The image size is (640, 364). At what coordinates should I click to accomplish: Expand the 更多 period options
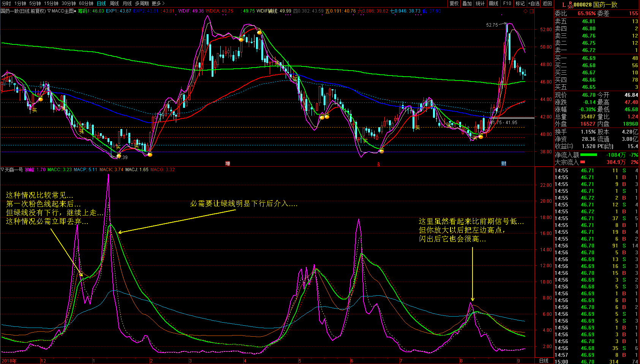pyautogui.click(x=158, y=3)
